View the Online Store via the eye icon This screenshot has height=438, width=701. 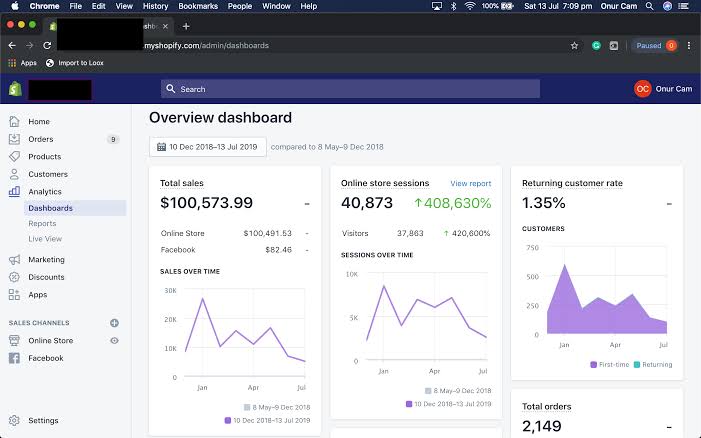click(x=114, y=341)
